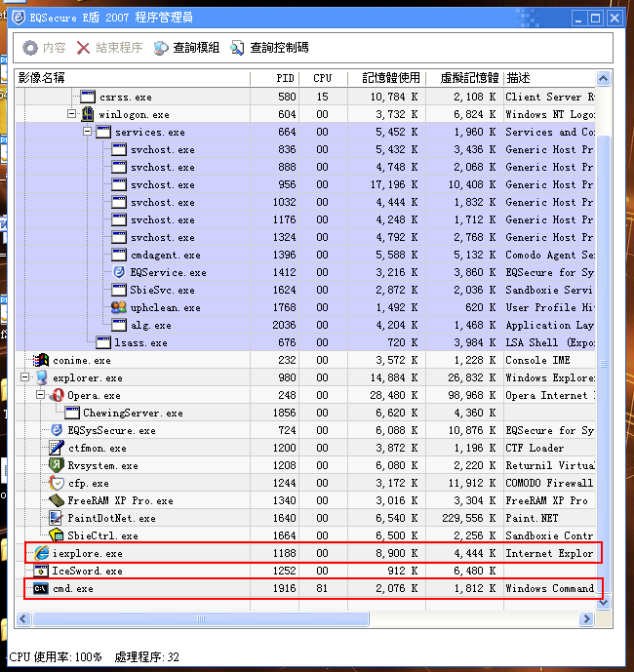This screenshot has width=634, height=672.
Task: Close the EQSecure 程序管理員 window
Action: (614, 19)
